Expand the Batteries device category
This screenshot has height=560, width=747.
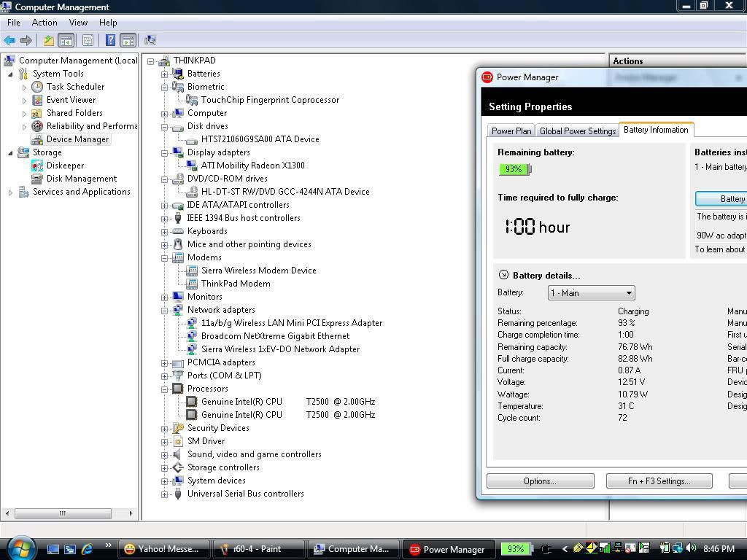[164, 74]
